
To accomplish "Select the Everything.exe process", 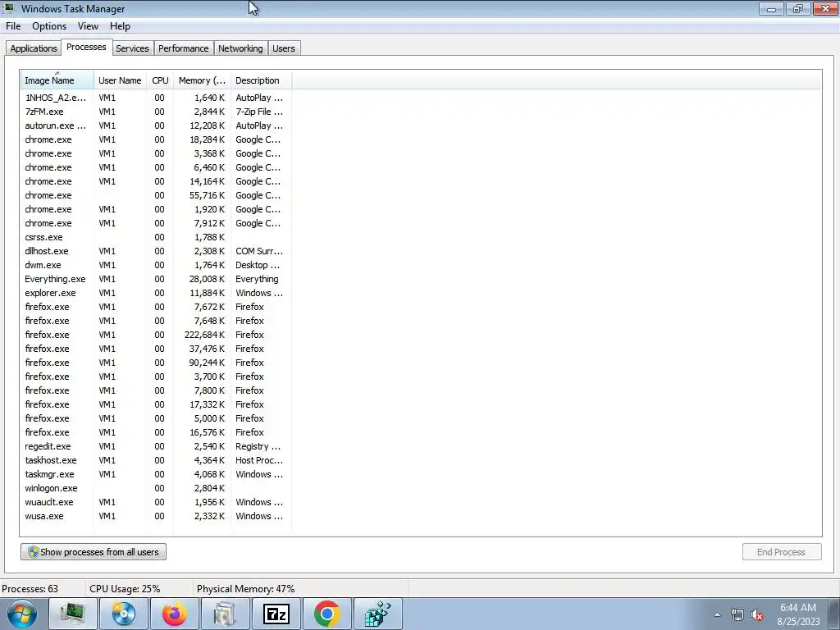I will [x=156, y=279].
